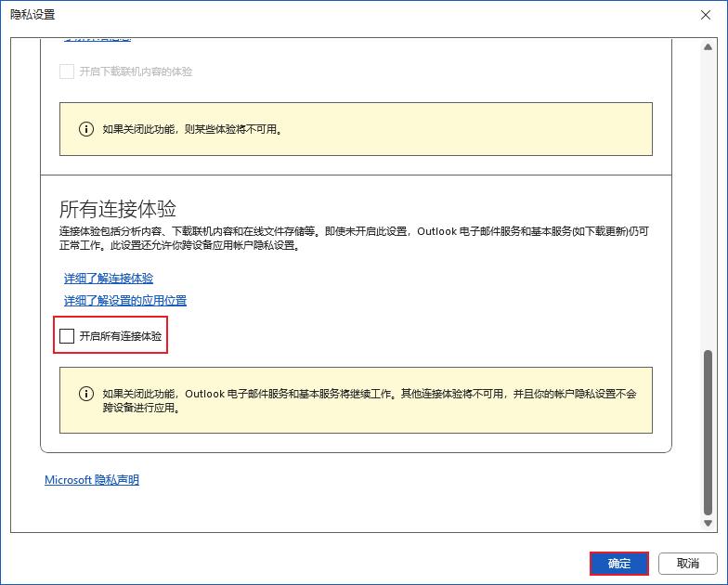The image size is (728, 585).
Task: Open the Microsoft 隐私声明 link
Action: click(92, 480)
